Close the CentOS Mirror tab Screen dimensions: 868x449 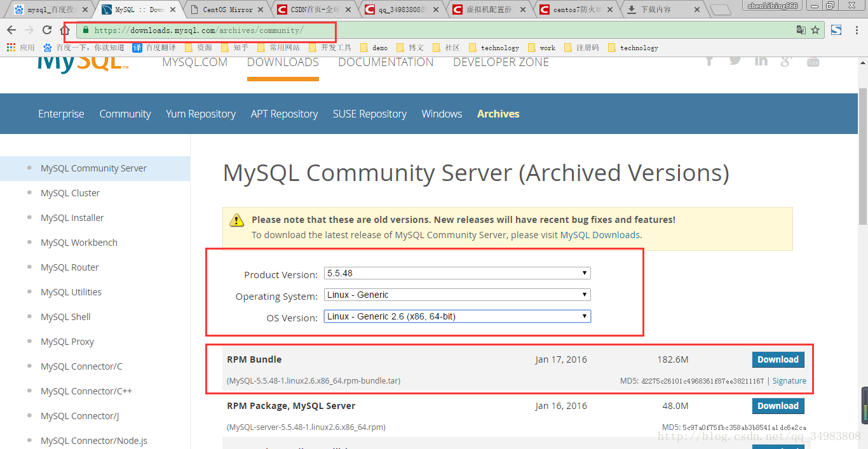pyautogui.click(x=261, y=10)
